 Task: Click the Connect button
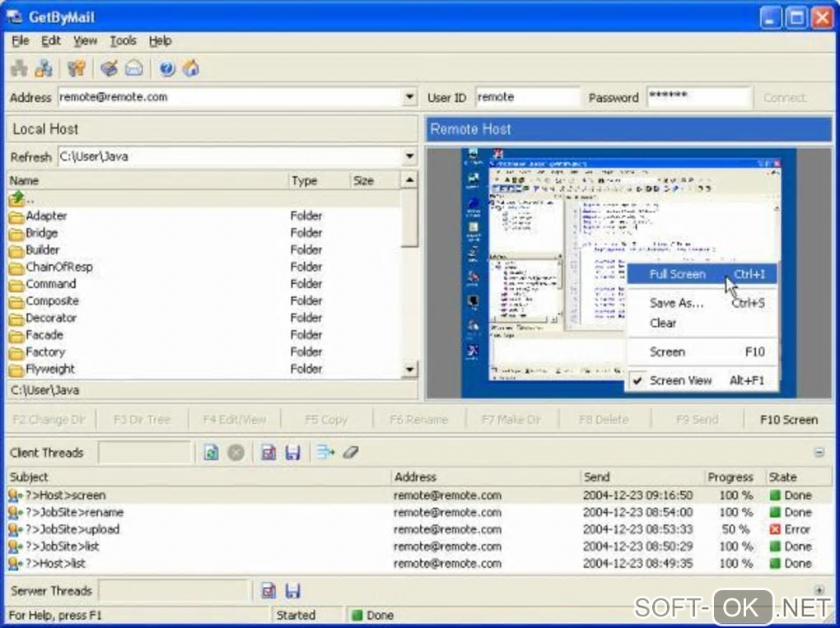[x=784, y=98]
